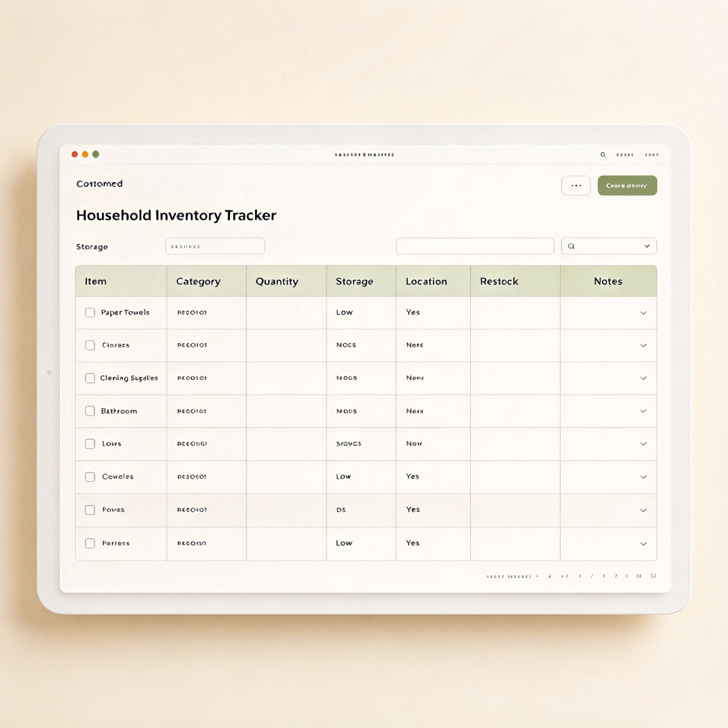Click the wide empty search field above the table
This screenshot has height=728, width=728.
pyautogui.click(x=474, y=246)
